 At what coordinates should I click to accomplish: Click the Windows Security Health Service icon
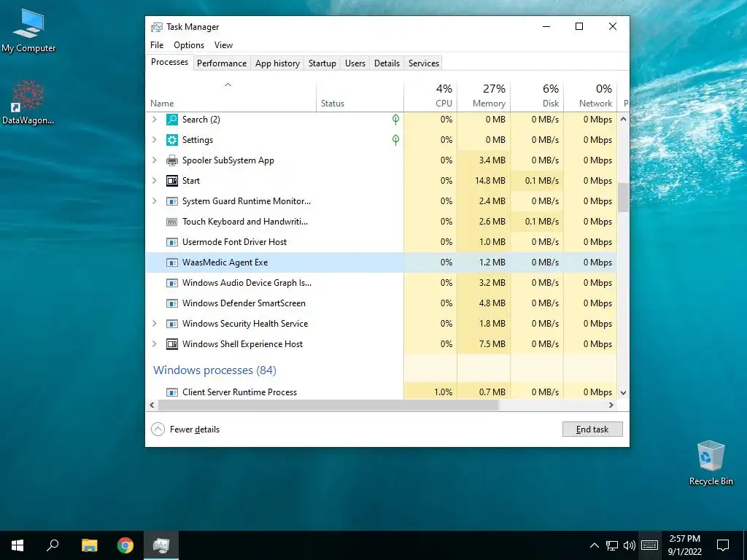click(171, 324)
